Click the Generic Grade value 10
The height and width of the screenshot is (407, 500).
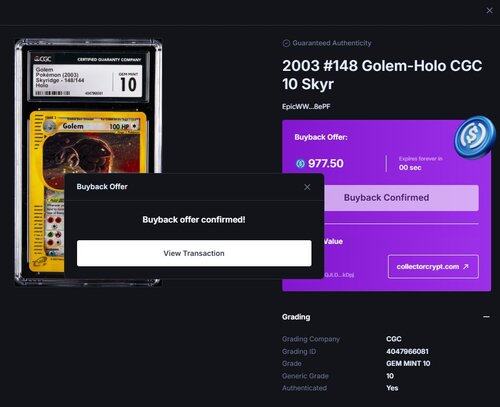(x=390, y=376)
